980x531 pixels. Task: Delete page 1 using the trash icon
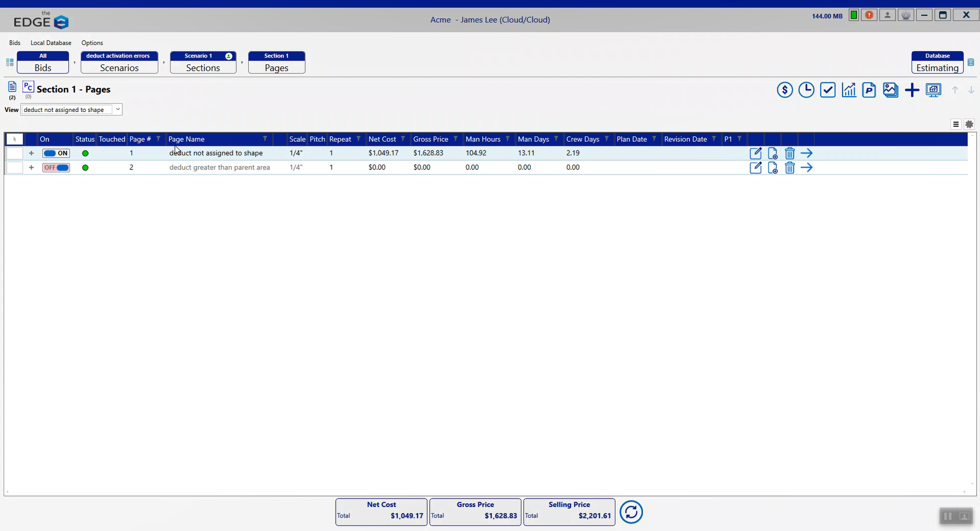790,153
